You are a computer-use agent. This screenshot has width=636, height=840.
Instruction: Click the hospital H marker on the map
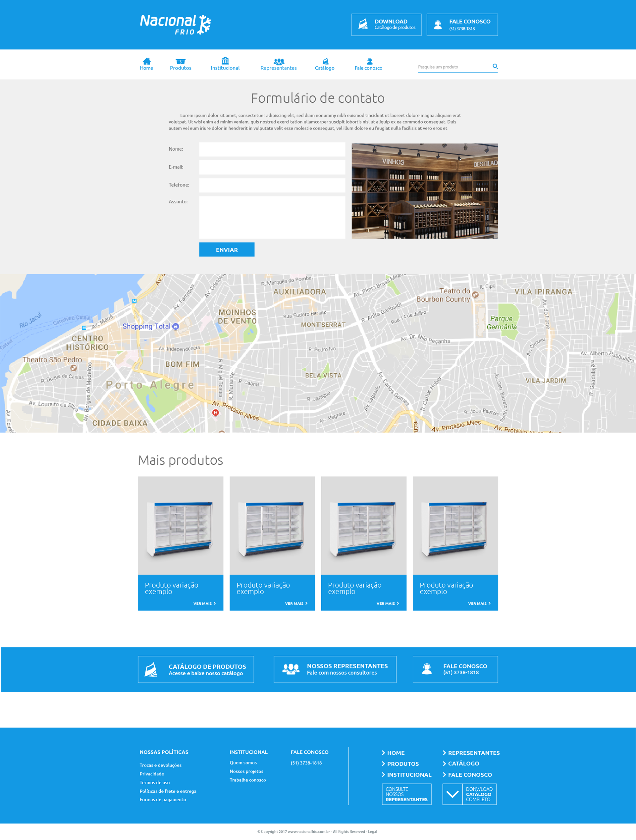pos(216,412)
